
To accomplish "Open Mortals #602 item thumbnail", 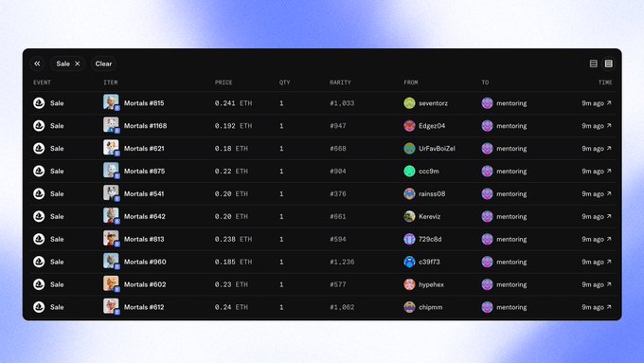I will 111,283.
